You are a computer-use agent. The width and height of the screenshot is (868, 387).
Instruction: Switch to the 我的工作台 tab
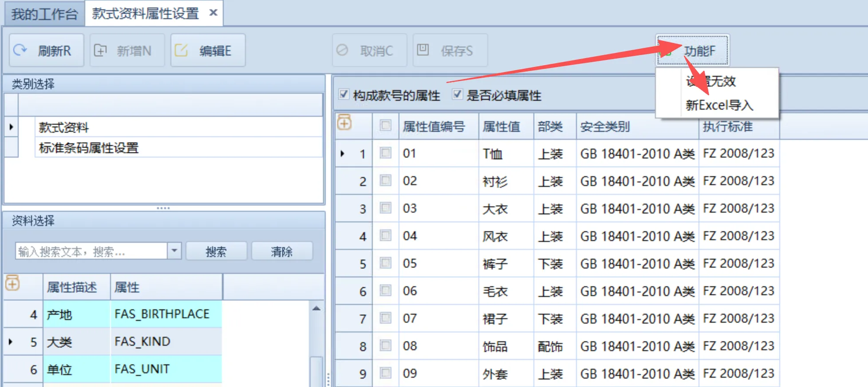click(x=44, y=14)
